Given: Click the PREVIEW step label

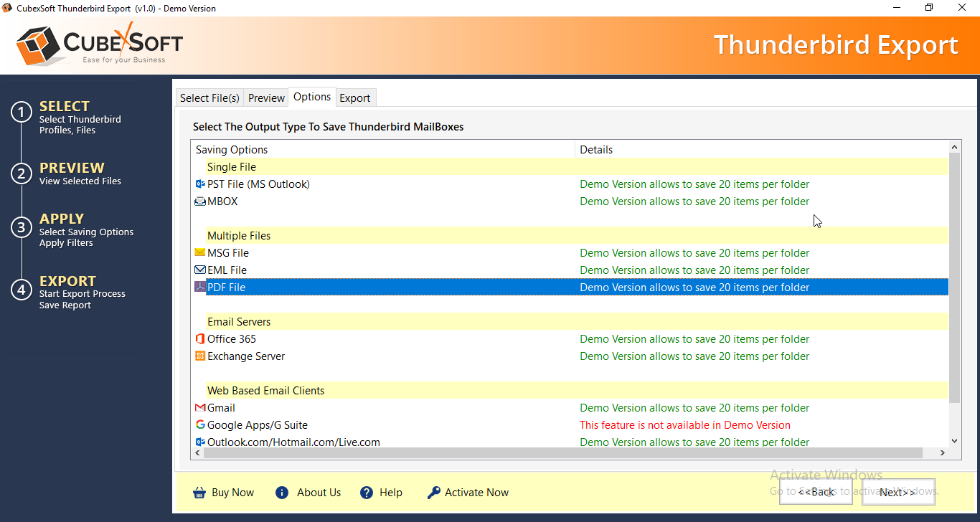Looking at the screenshot, I should [x=72, y=168].
